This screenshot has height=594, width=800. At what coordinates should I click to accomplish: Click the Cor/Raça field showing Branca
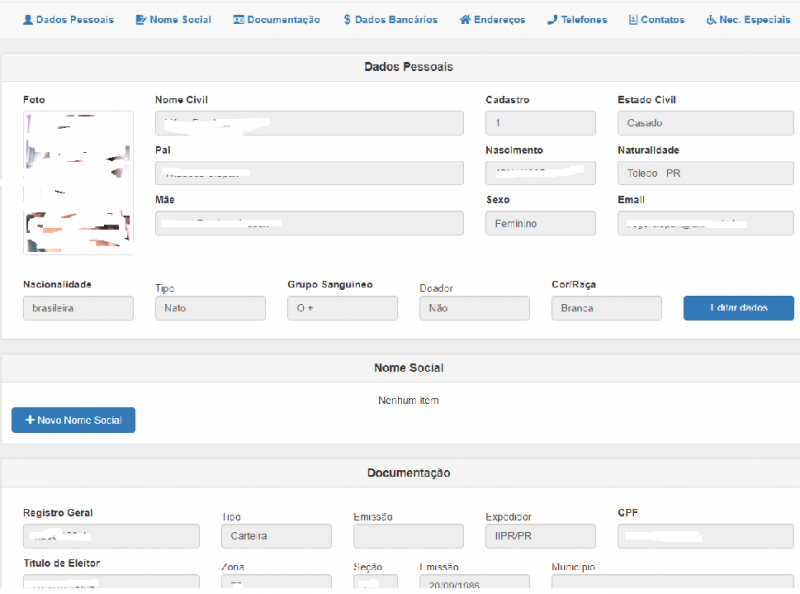pyautogui.click(x=606, y=308)
